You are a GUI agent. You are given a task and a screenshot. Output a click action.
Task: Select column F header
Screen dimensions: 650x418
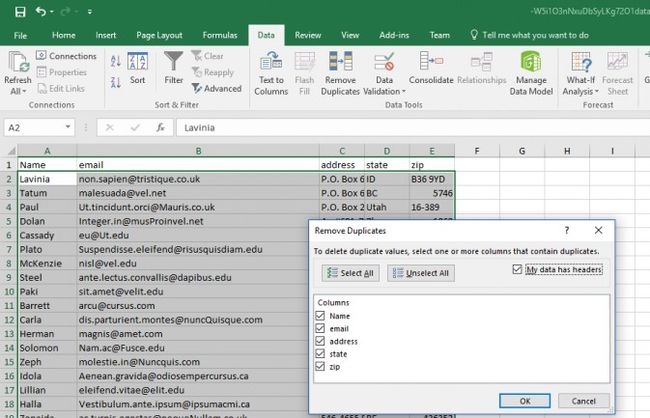[x=477, y=151]
